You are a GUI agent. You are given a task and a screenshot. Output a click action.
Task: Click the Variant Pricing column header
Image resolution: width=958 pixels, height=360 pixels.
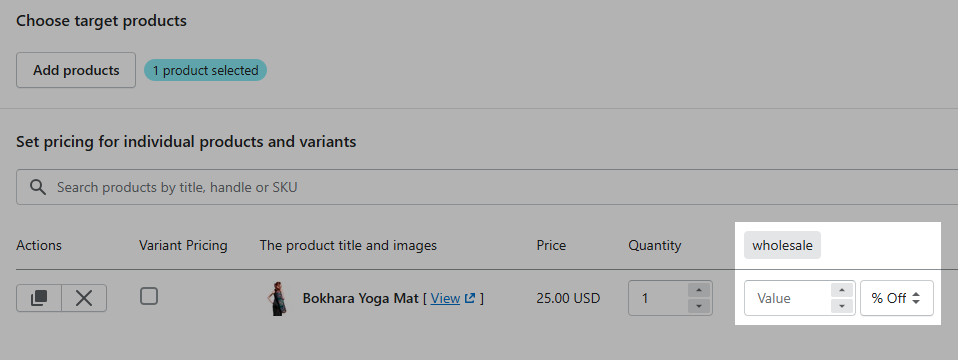click(183, 245)
